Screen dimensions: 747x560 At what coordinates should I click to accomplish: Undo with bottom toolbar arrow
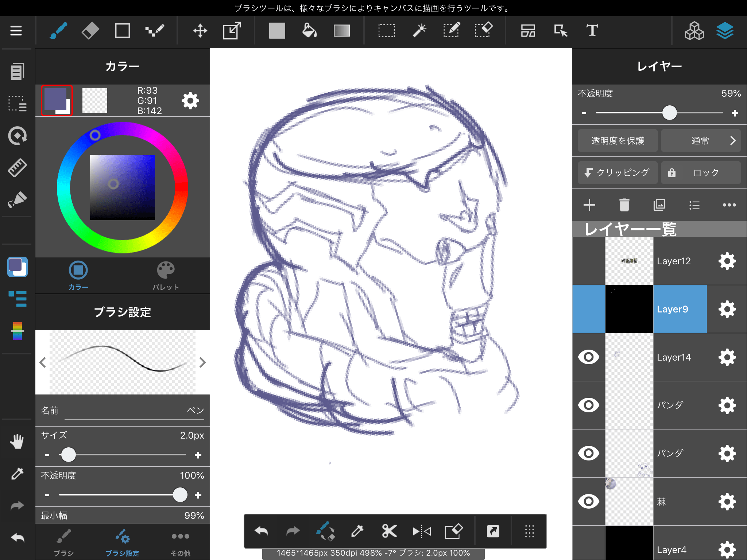[261, 531]
